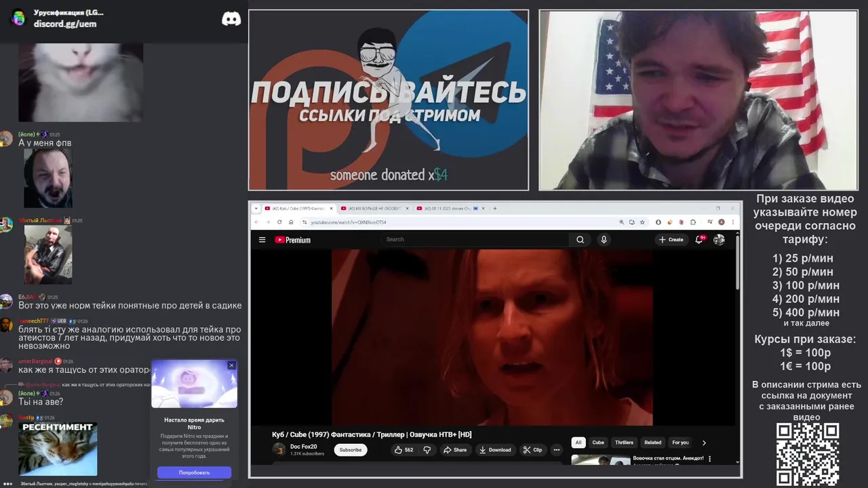Screen dimensions: 868x488
Task: Share the Cube video
Action: [455, 449]
